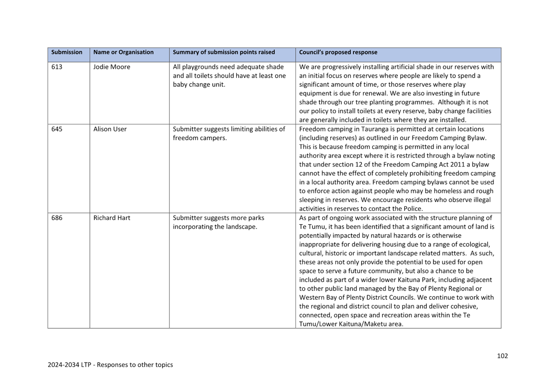Select submission number 645
The width and height of the screenshot is (555, 392).
click(56, 129)
